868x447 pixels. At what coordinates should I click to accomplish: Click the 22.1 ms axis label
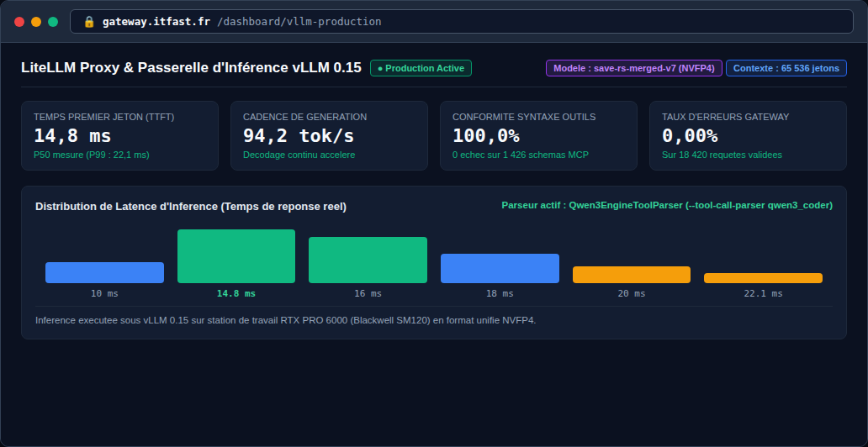(x=764, y=294)
